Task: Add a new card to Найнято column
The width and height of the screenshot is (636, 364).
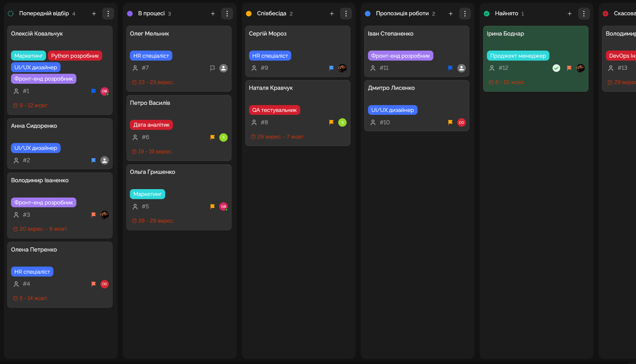Action: (570, 14)
